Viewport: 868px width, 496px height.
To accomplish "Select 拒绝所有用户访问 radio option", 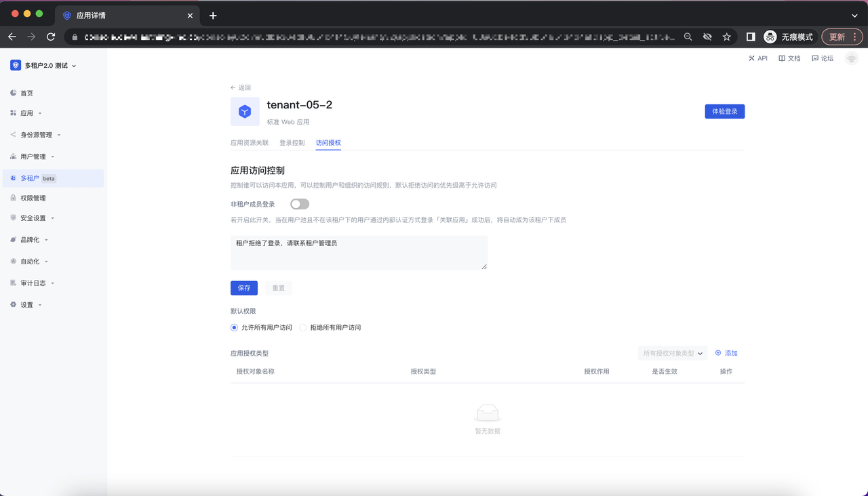I will 303,327.
